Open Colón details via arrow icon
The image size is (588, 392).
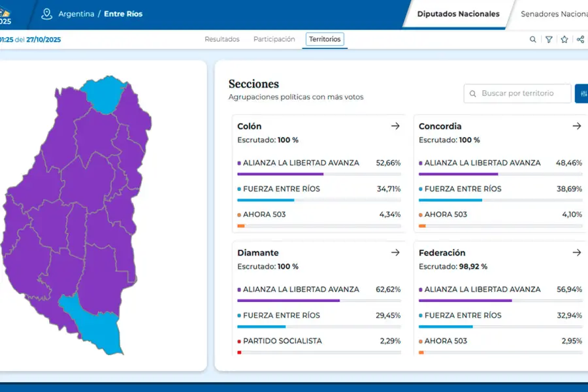point(395,126)
